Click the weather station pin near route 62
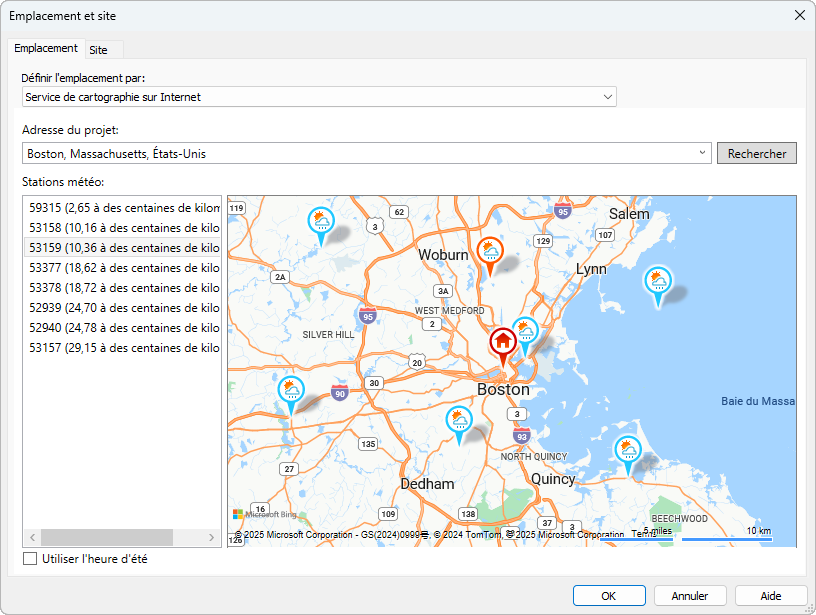Viewport: 816px width, 615px height. [321, 225]
